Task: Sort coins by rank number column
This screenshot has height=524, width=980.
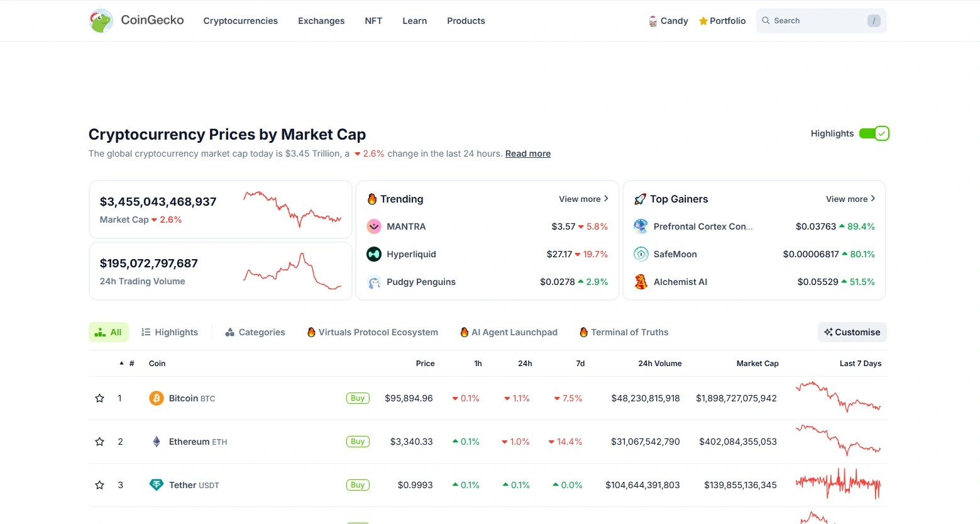Action: point(131,364)
